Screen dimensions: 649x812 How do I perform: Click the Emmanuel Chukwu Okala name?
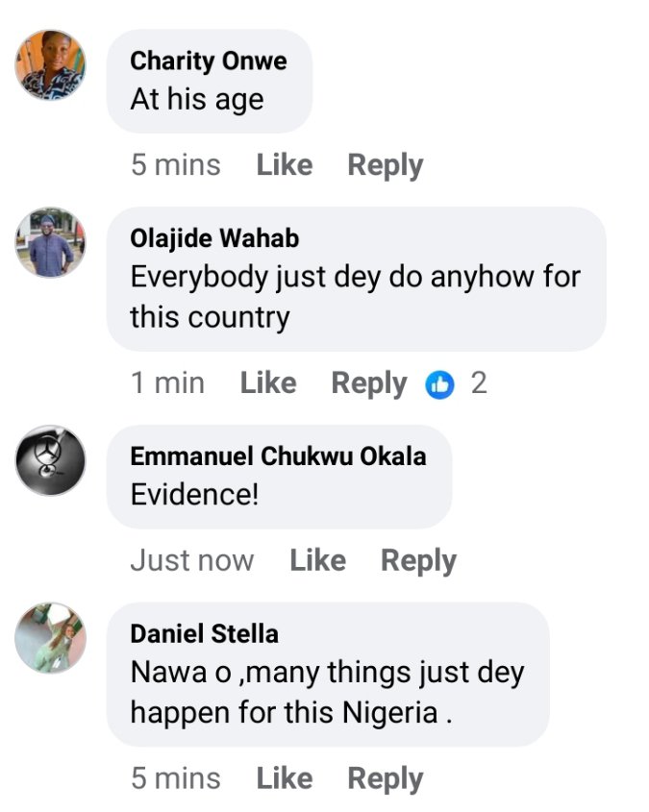(x=277, y=456)
